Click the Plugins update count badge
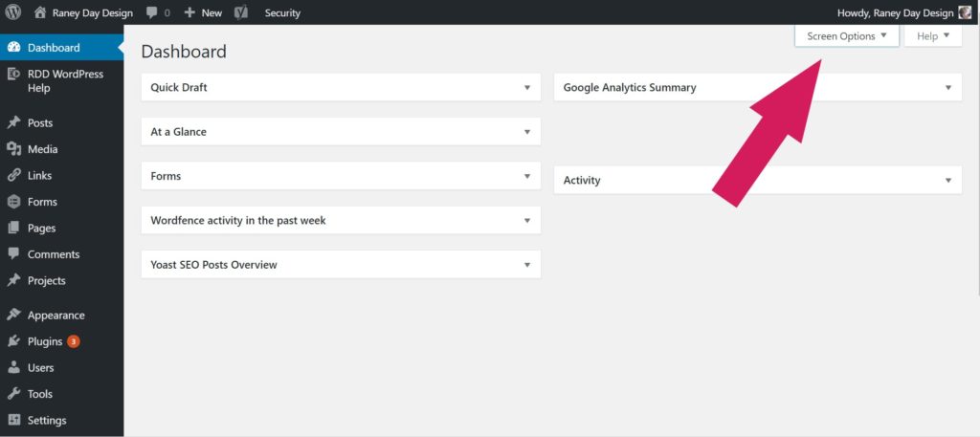Image resolution: width=980 pixels, height=437 pixels. pos(73,341)
